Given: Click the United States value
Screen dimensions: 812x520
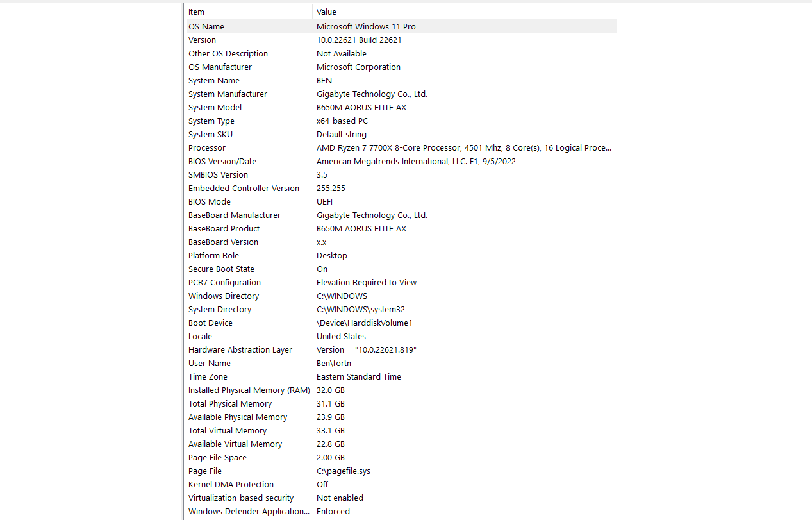Looking at the screenshot, I should pyautogui.click(x=341, y=336).
